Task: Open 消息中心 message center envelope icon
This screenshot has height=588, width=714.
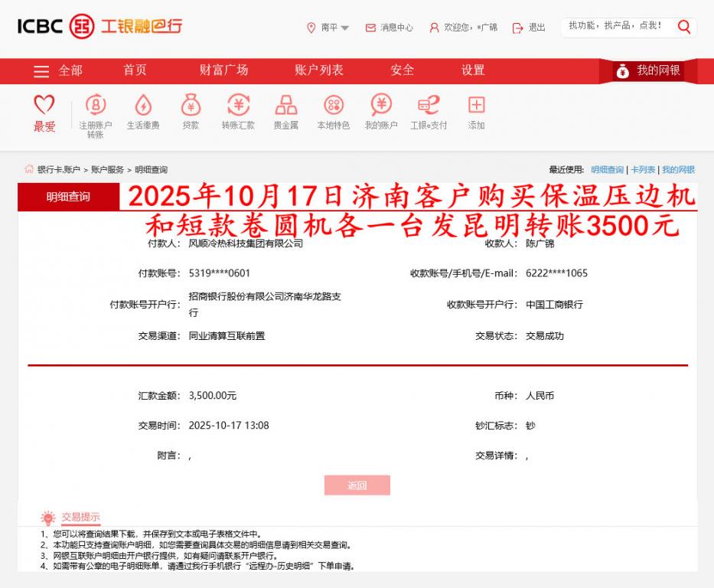Action: [370, 28]
